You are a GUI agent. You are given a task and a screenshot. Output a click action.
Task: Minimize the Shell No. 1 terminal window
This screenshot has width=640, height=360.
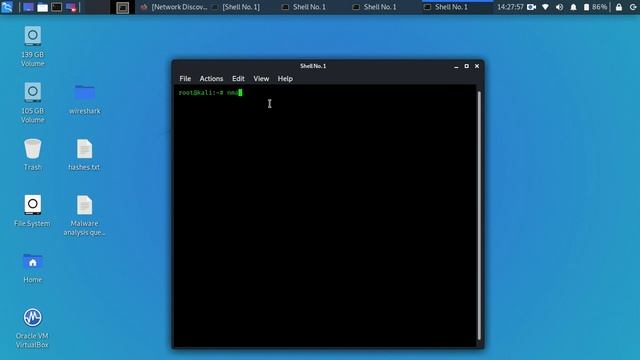click(456, 66)
